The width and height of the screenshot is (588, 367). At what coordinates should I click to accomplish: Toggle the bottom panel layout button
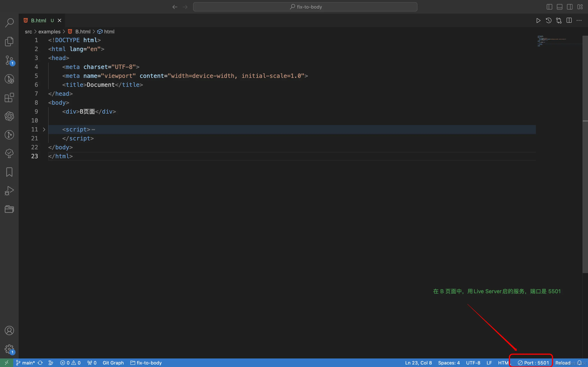tap(559, 7)
